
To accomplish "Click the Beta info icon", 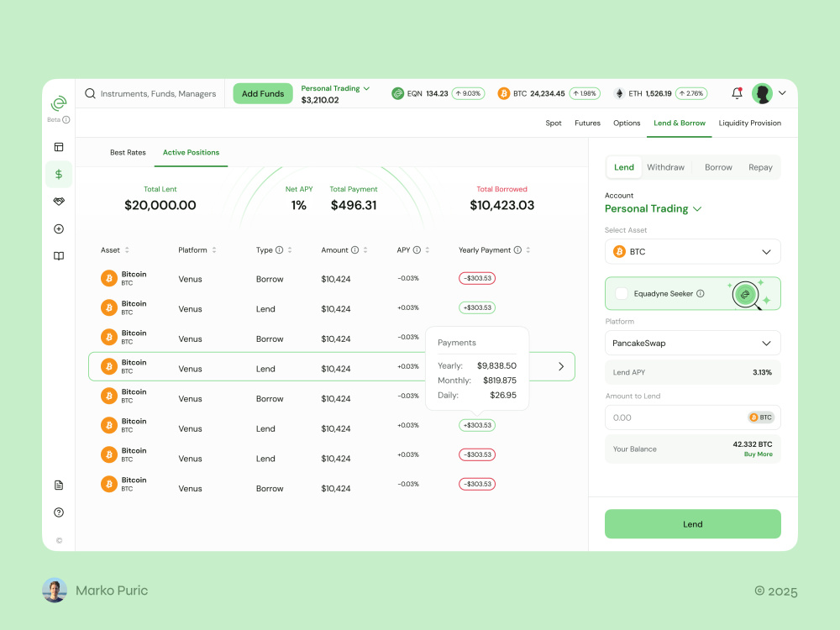I will [66, 119].
